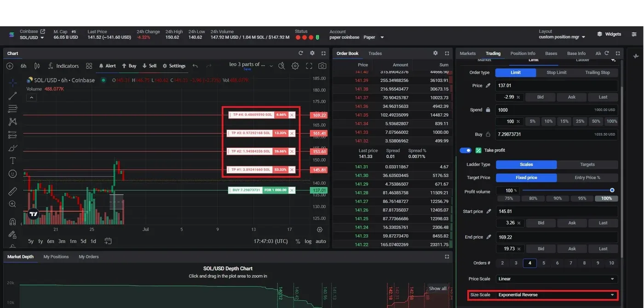Select the Fibonacci lines drawing tool

12,108
